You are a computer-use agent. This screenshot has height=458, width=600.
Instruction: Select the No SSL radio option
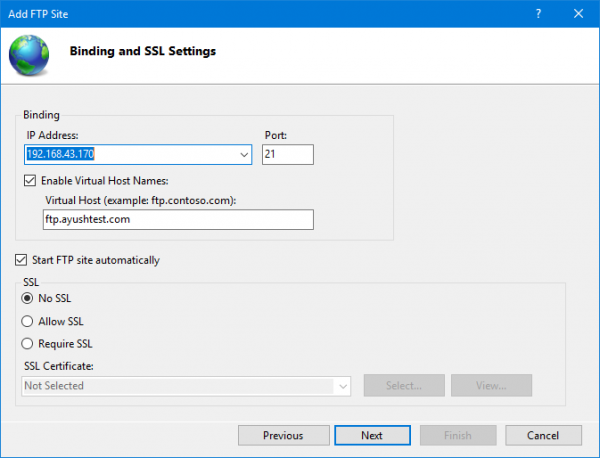(x=28, y=298)
